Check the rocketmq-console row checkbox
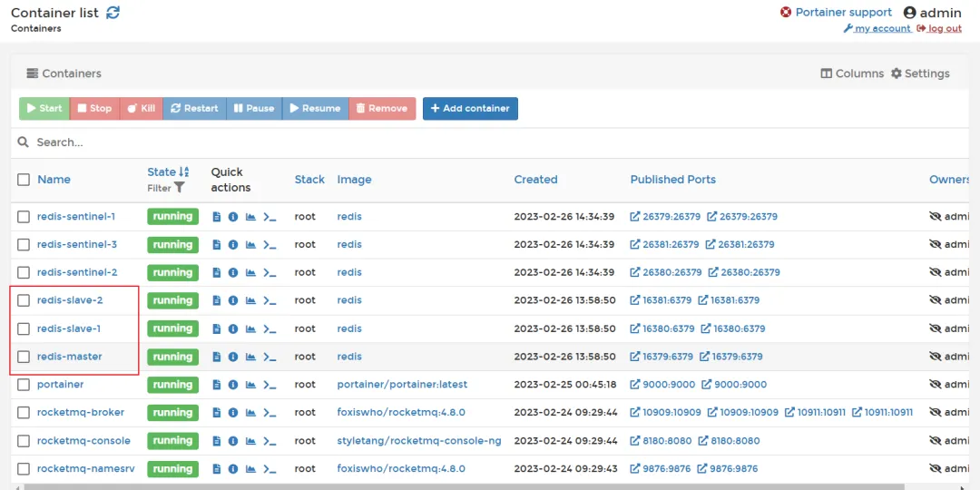 pos(23,441)
